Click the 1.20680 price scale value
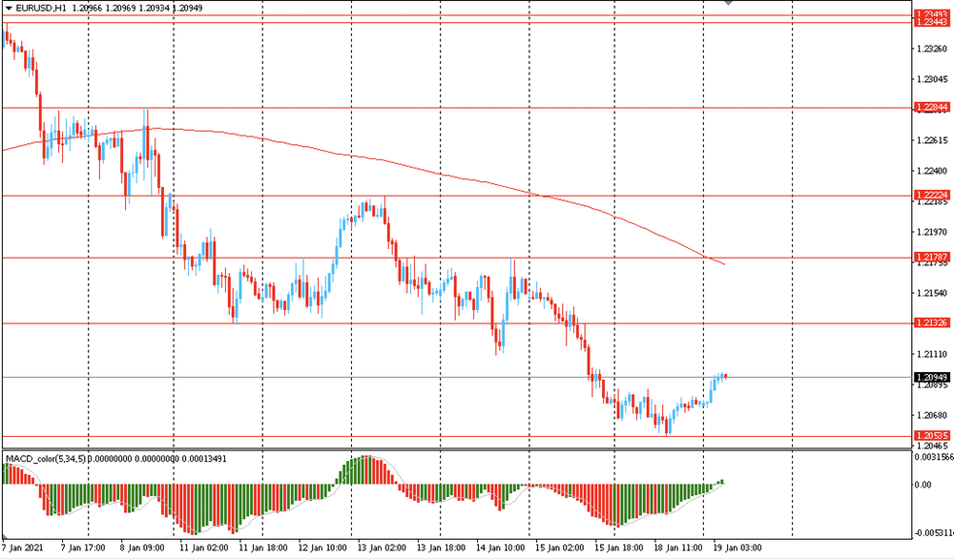This screenshot has height=560, width=954. tap(932, 415)
